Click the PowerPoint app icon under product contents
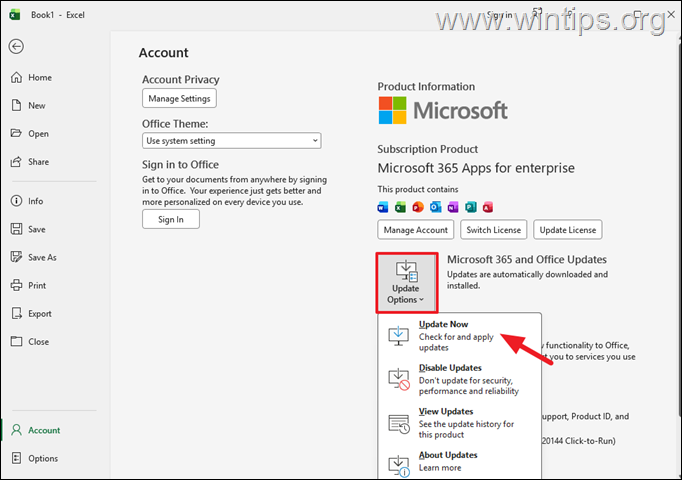 click(x=418, y=207)
